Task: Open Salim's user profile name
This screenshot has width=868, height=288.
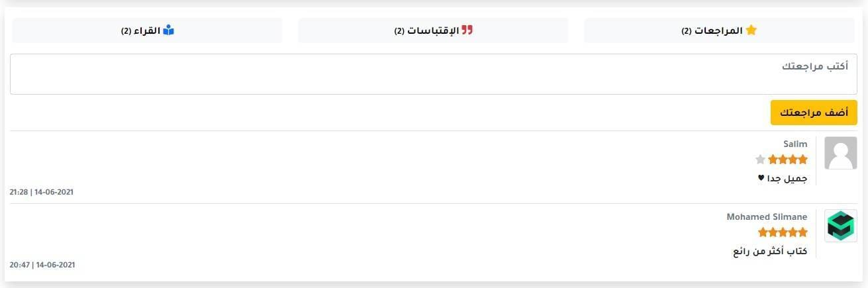Action: 795,144
